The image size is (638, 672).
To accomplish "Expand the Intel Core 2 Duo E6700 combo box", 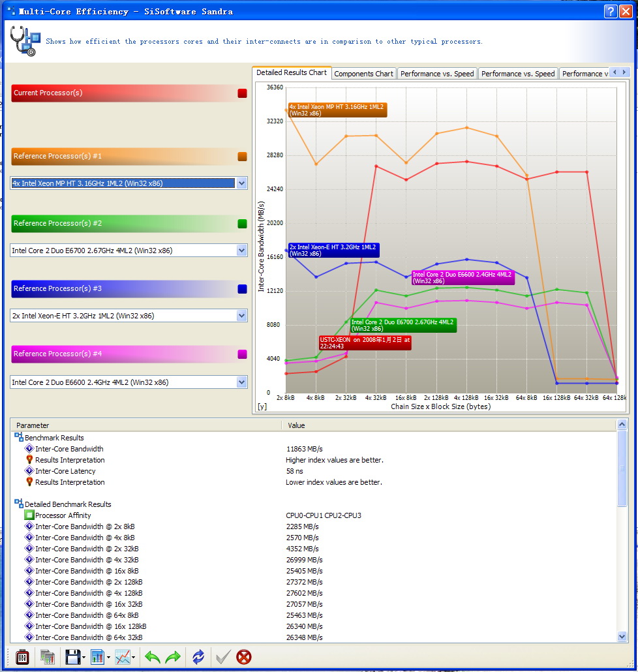I will point(241,251).
